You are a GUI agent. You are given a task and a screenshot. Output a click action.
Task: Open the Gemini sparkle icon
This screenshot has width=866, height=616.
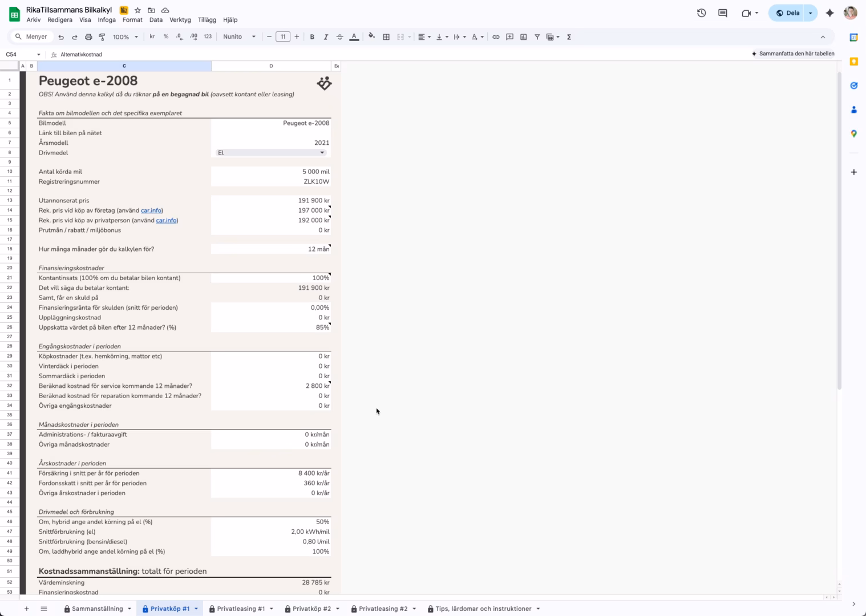coord(830,13)
